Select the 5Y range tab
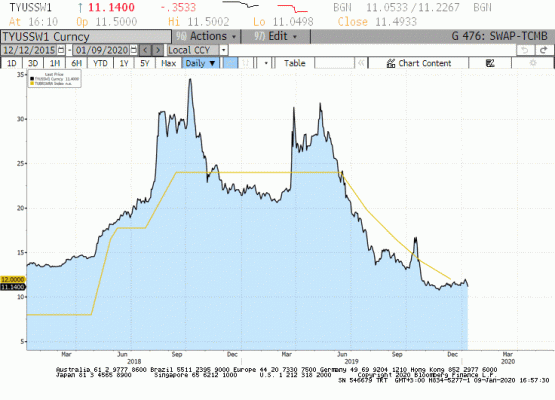555x400 pixels. point(145,63)
